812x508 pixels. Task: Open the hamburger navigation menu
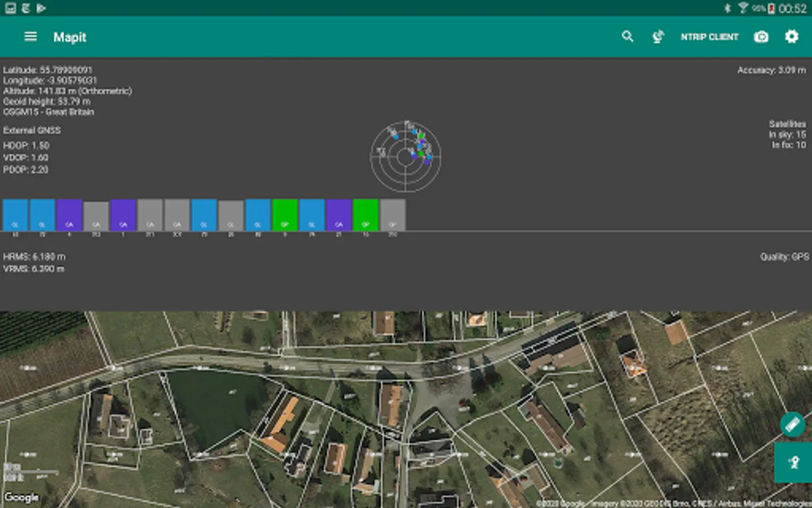[x=30, y=37]
